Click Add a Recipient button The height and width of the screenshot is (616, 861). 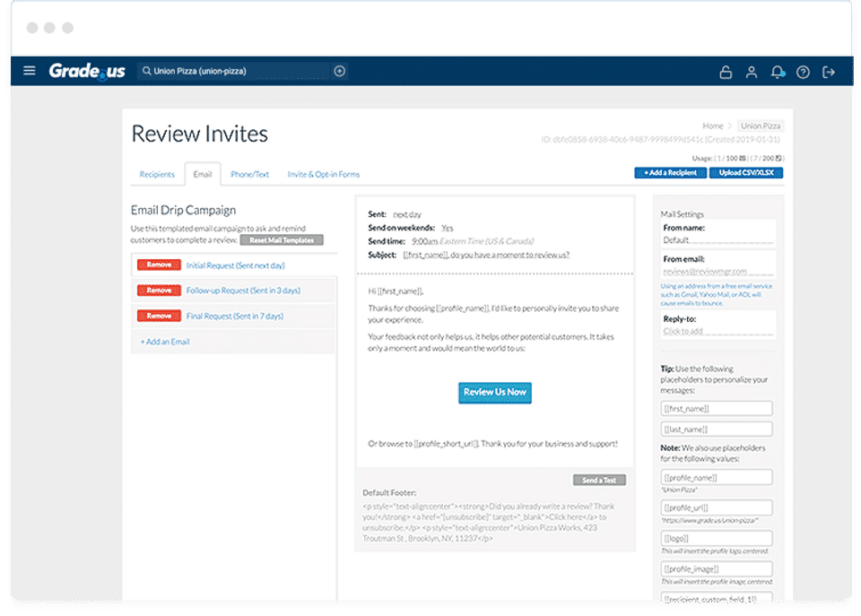[671, 172]
